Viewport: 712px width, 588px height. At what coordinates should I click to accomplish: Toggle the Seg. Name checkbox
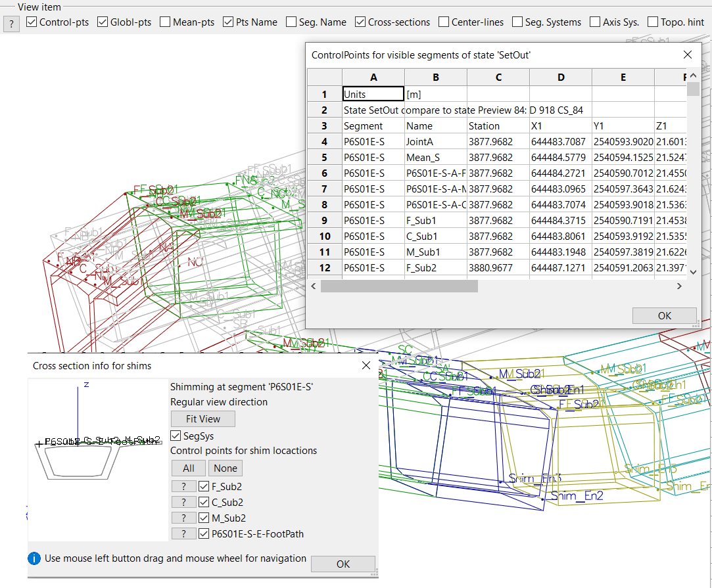pos(291,22)
